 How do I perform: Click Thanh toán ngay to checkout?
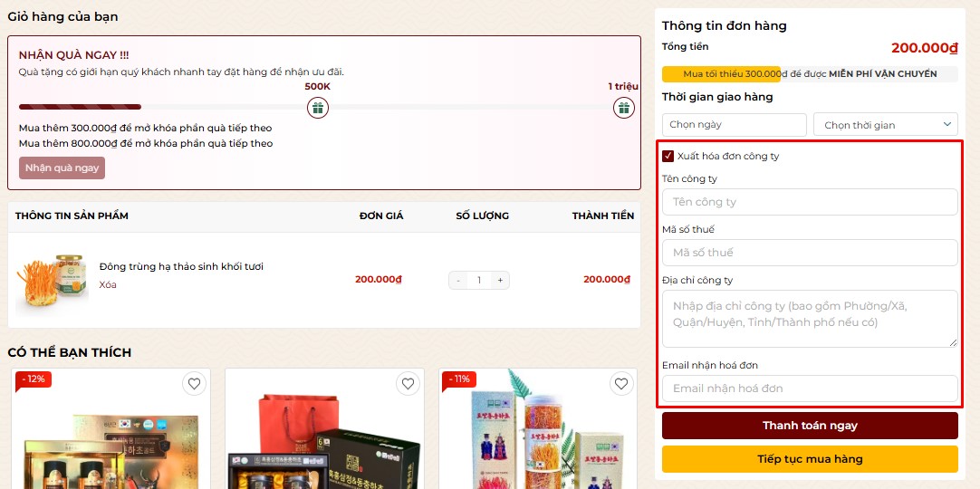tap(810, 426)
